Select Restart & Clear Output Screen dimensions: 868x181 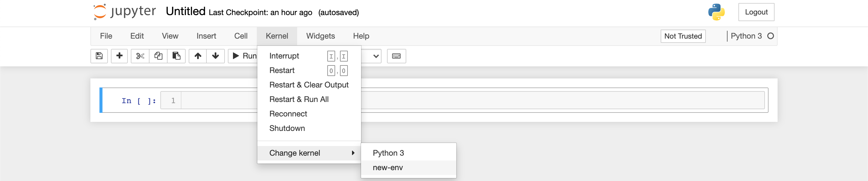(x=309, y=85)
